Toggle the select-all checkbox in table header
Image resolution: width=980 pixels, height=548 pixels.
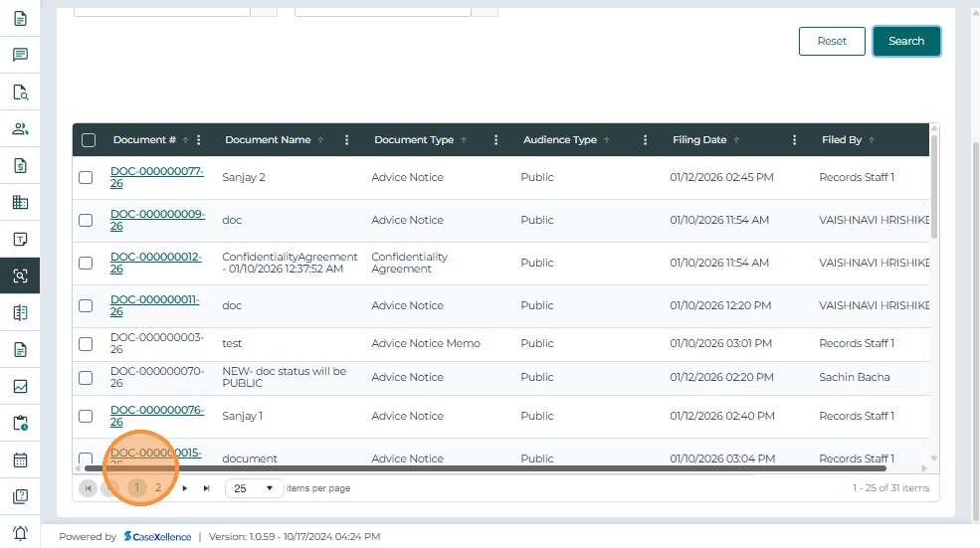point(89,140)
